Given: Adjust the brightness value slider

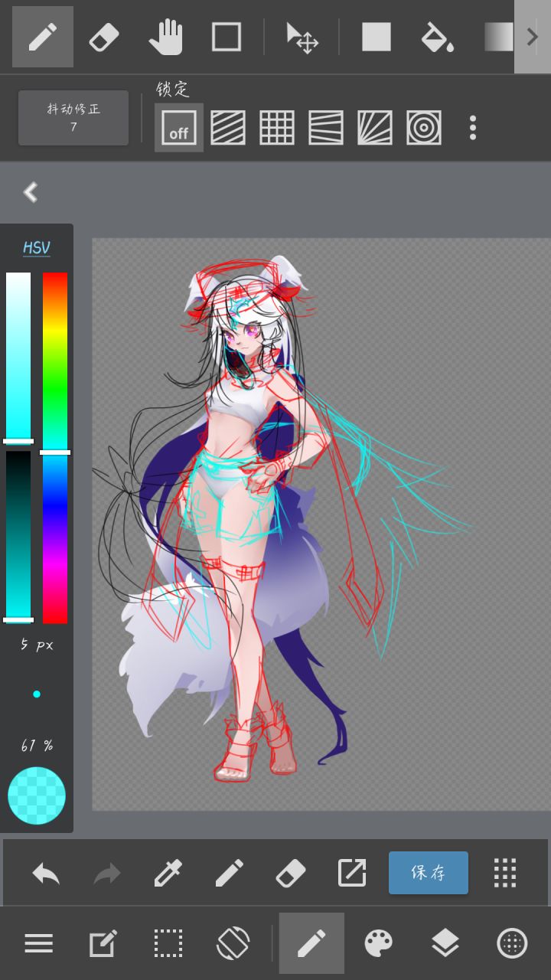Looking at the screenshot, I should point(18,536).
